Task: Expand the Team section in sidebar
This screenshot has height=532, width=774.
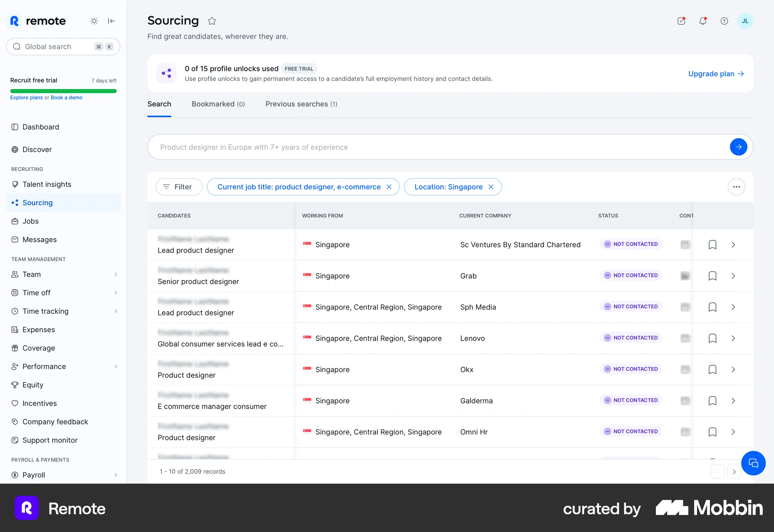Action: [116, 274]
